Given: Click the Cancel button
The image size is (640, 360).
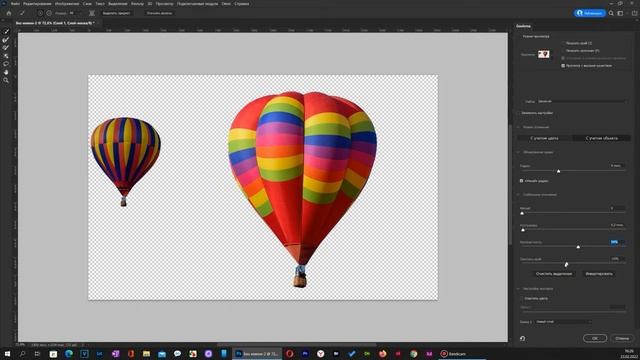Looking at the screenshot, I should click(x=622, y=338).
